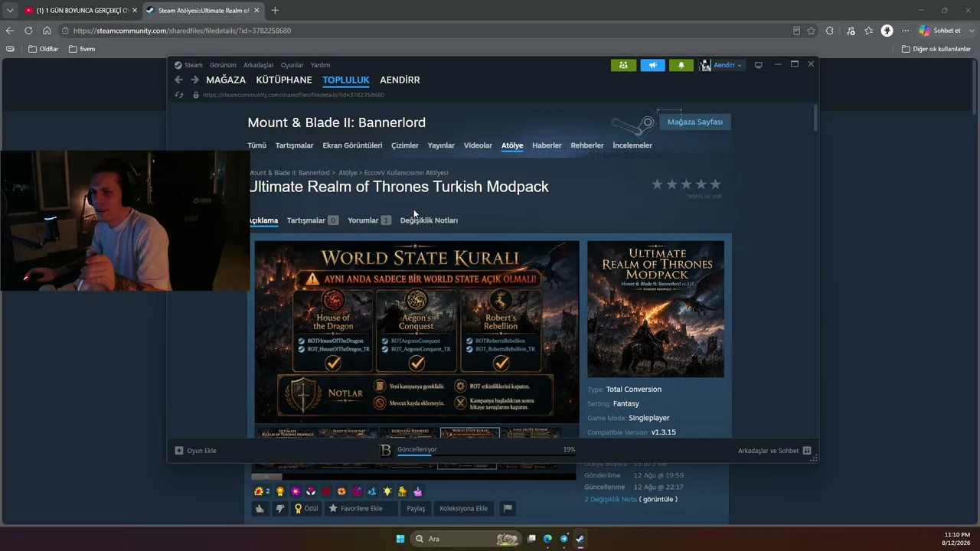This screenshot has width=980, height=551.
Task: Switch to the Değişiklik Notları tab
Action: [x=429, y=220]
